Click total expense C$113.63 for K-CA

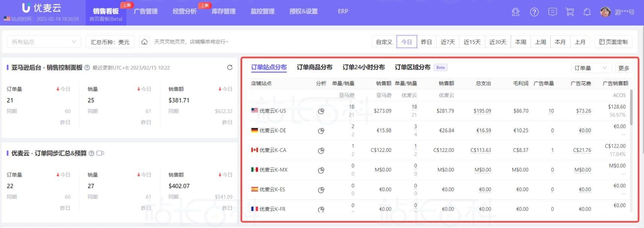[481, 150]
